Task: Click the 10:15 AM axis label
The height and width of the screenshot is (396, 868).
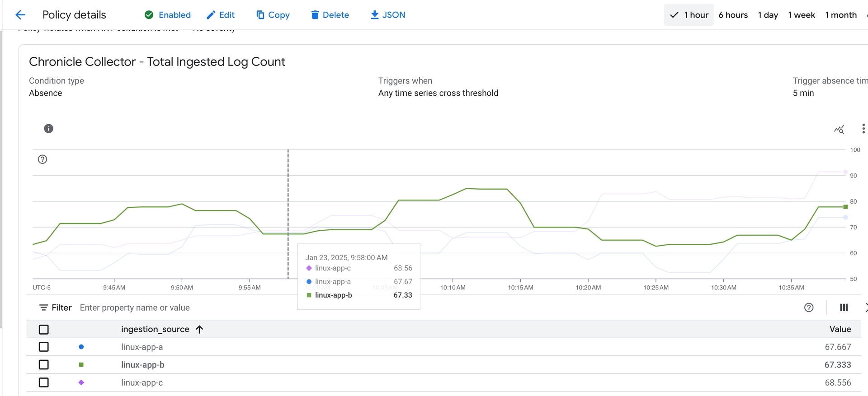Action: 520,288
